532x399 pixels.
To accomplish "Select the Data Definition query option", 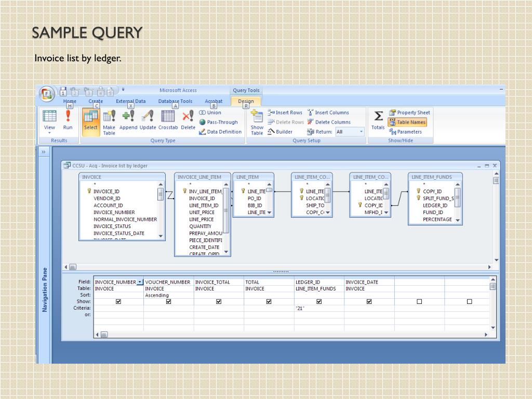I will point(220,131).
